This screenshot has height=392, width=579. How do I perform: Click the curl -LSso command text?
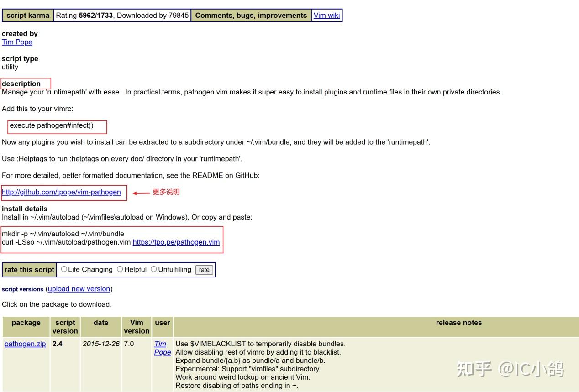click(67, 242)
